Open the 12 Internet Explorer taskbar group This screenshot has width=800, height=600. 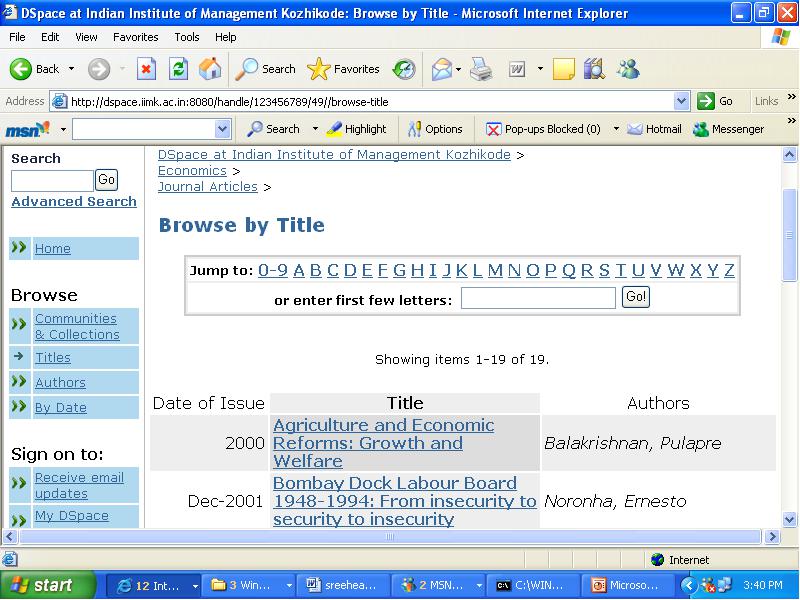(154, 585)
